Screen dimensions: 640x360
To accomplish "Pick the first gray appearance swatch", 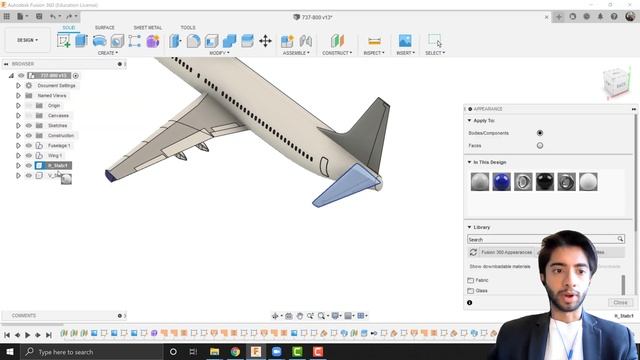I will 480,182.
